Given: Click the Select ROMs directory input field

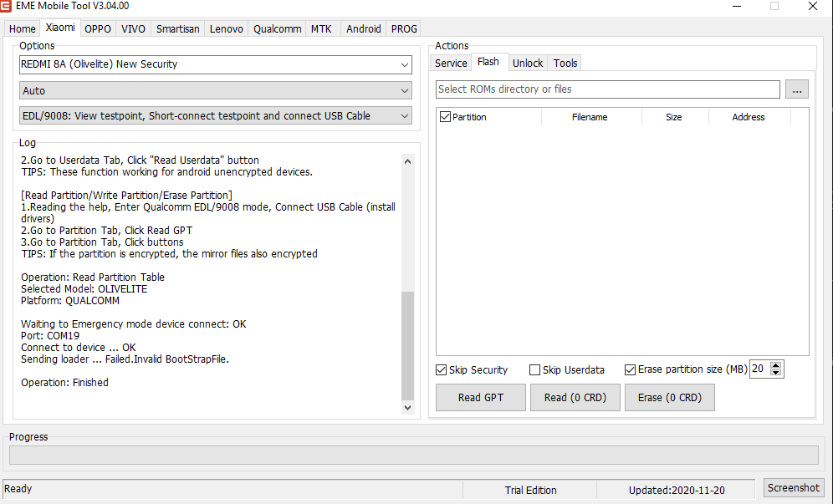Looking at the screenshot, I should pos(608,89).
